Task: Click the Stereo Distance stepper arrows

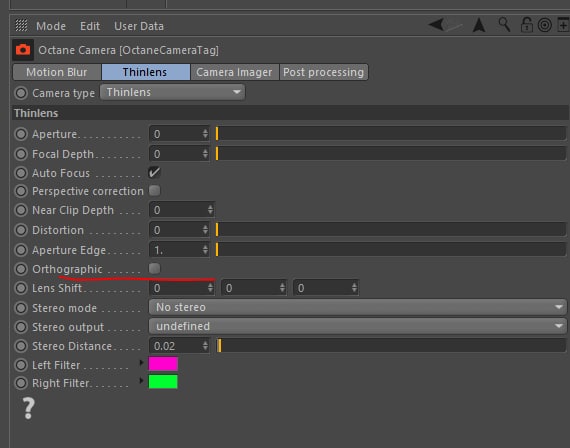Action: (205, 346)
